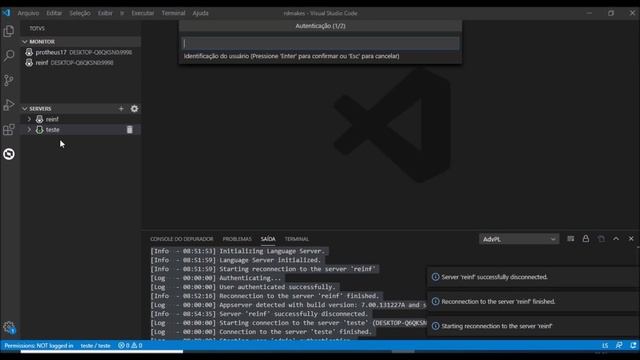Click 'Permissions: NOT logged in' status item

pos(39,345)
